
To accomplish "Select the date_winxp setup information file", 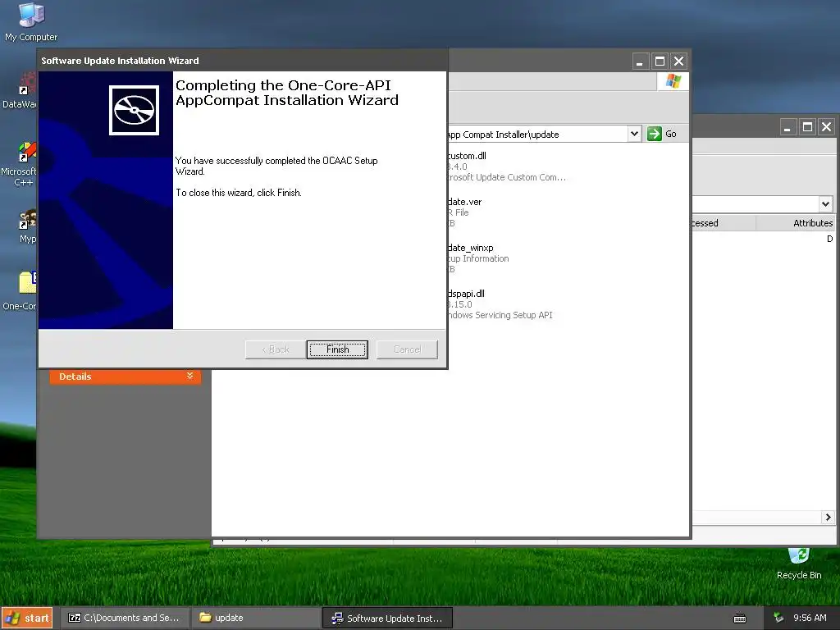I will coord(478,258).
